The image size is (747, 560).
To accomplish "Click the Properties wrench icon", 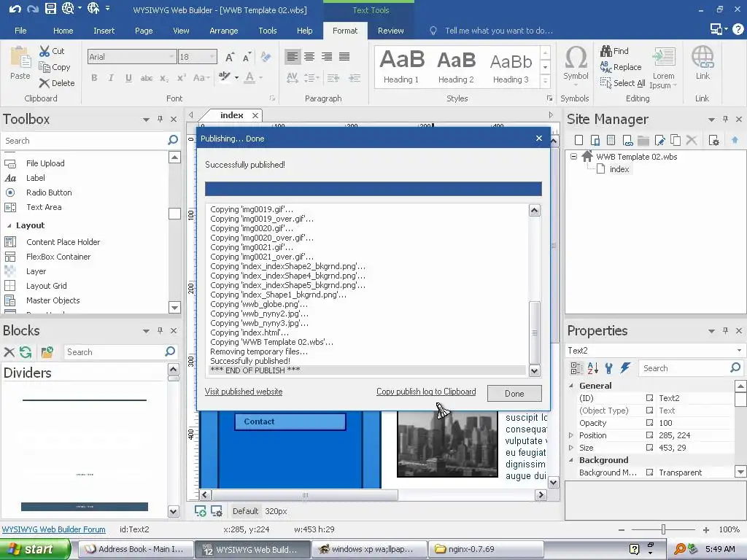I will (609, 367).
